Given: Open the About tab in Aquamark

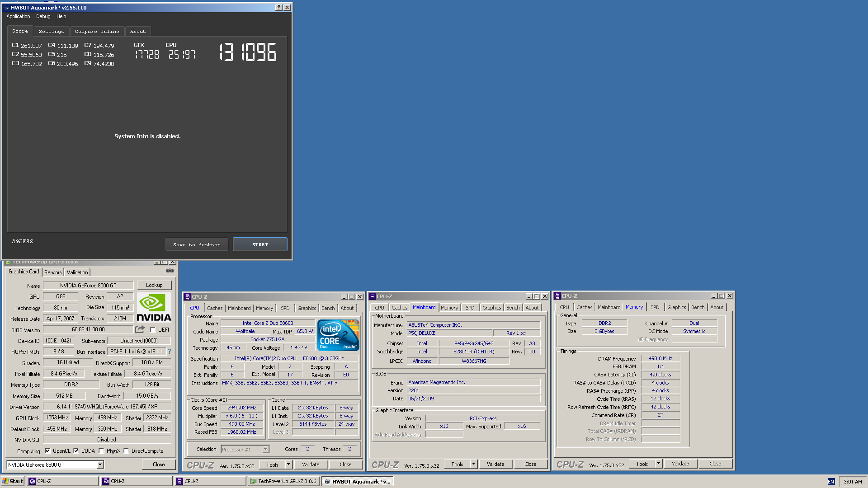Looking at the screenshot, I should click(x=138, y=31).
